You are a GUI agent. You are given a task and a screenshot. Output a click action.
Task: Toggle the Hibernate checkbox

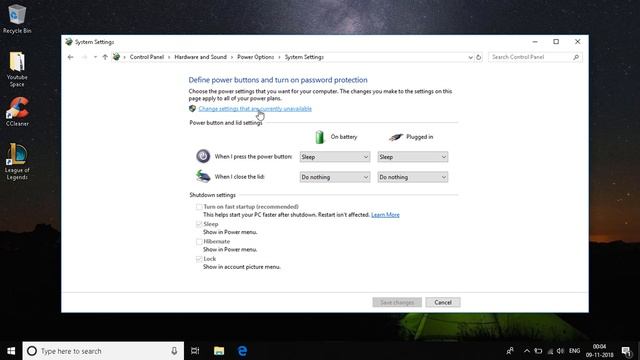click(x=199, y=242)
